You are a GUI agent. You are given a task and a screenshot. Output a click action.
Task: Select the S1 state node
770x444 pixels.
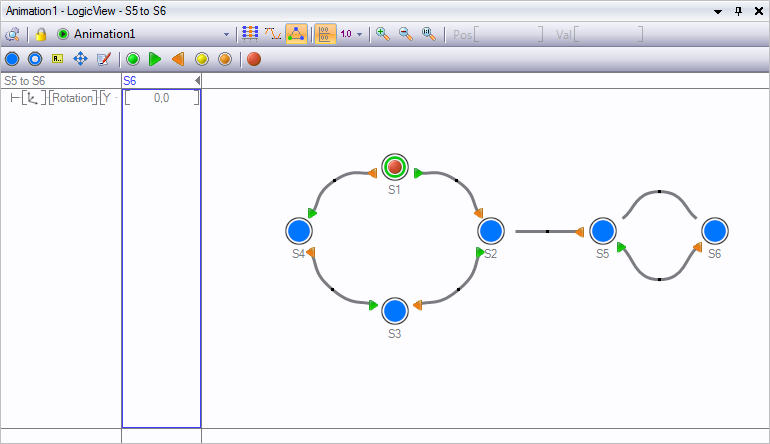point(395,167)
